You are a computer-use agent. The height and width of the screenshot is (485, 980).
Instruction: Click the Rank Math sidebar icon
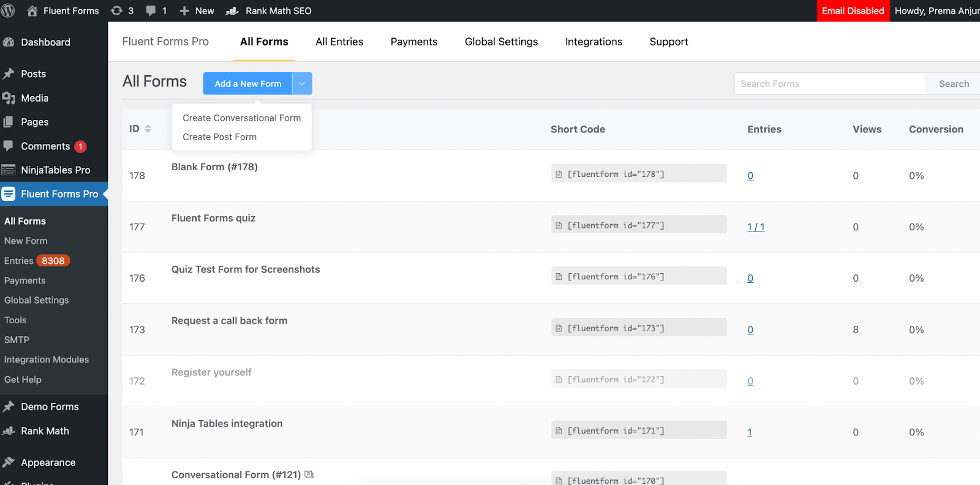(x=9, y=431)
